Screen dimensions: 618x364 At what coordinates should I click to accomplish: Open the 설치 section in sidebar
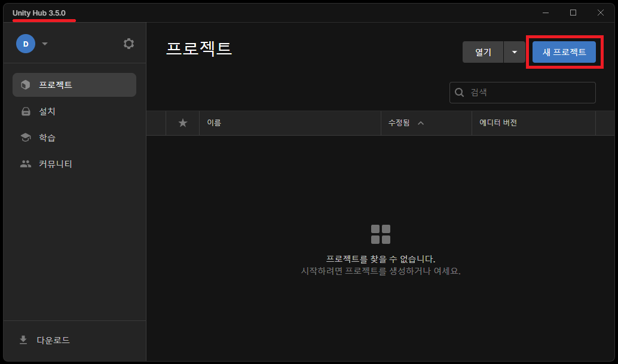pos(75,112)
